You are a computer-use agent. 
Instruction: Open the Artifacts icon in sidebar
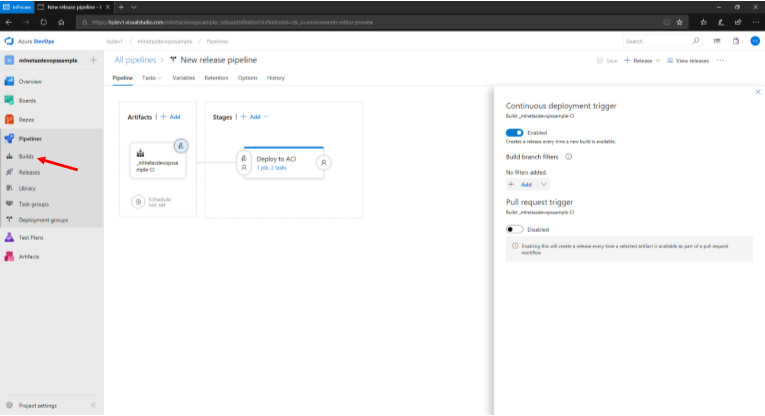[9, 256]
